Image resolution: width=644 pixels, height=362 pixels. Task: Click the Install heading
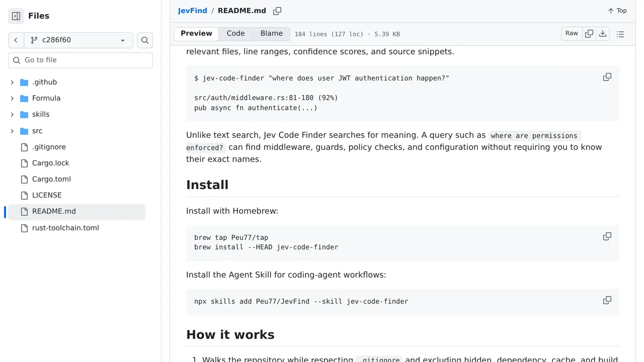[207, 185]
